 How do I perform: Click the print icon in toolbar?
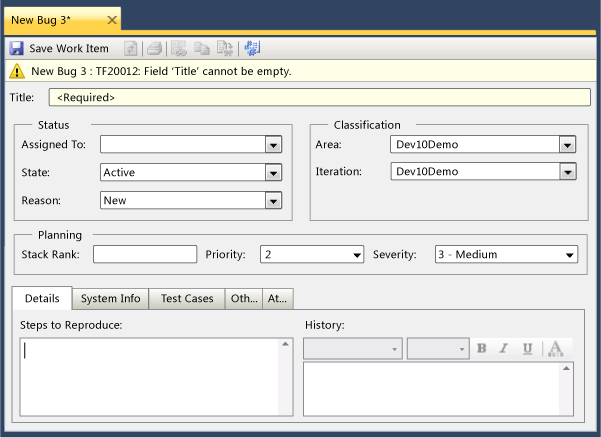(154, 48)
